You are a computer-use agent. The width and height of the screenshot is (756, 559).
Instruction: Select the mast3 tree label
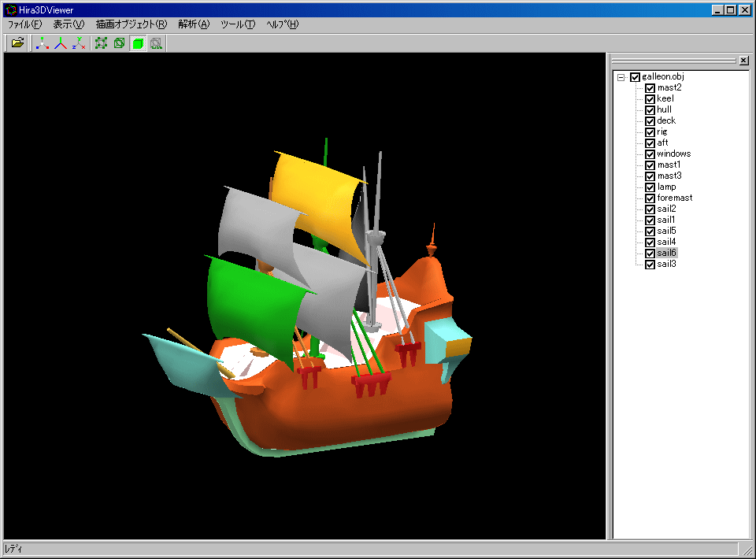tap(669, 176)
